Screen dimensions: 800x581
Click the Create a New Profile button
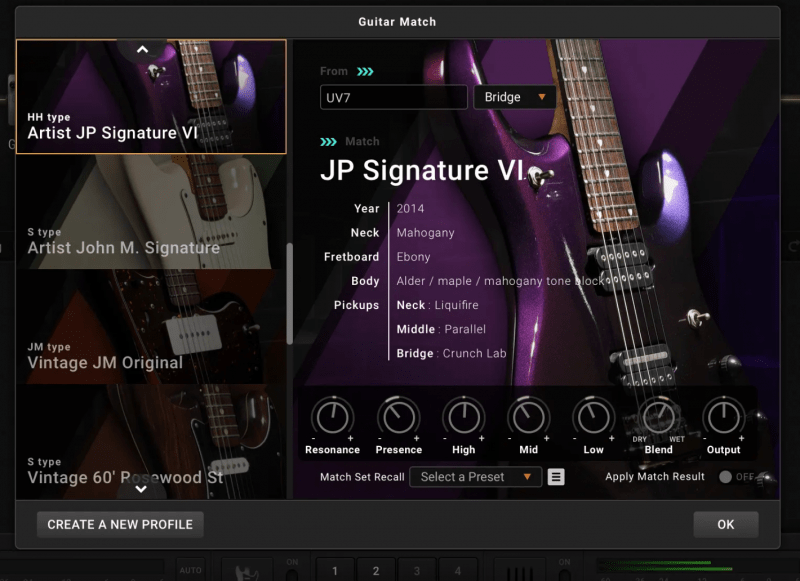click(120, 524)
